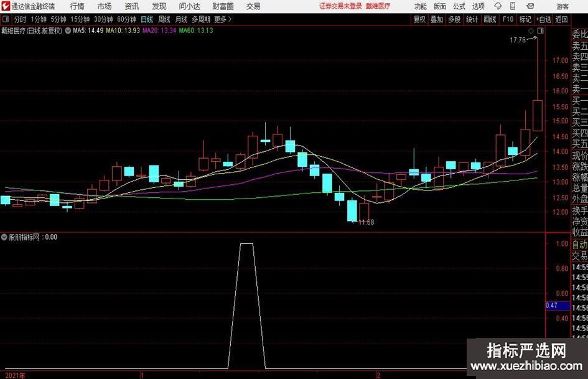Select the 周线 weekly chart tab
Viewport: 588px width, 379px height.
[x=164, y=19]
